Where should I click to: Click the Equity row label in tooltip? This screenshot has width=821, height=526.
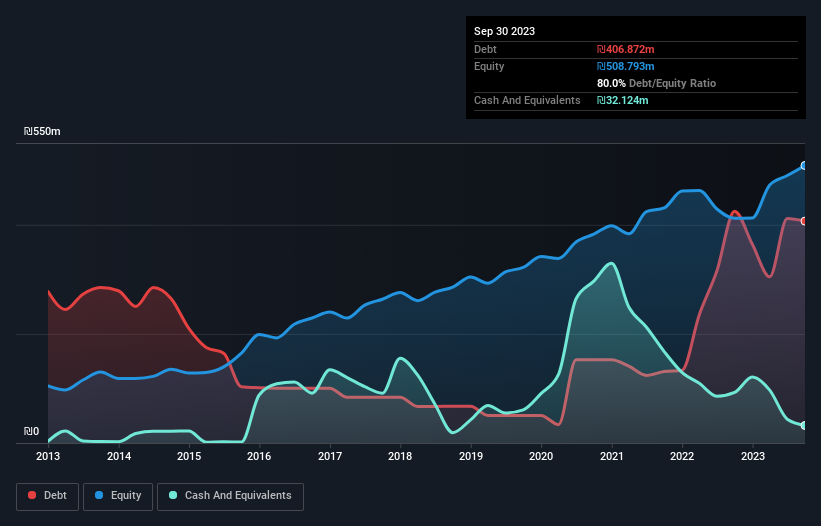click(x=489, y=66)
